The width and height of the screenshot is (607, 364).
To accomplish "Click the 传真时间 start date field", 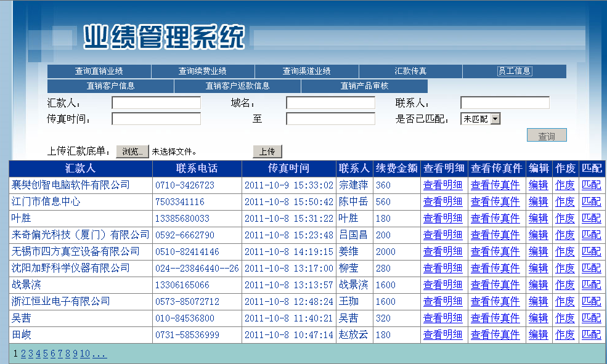I will (156, 119).
